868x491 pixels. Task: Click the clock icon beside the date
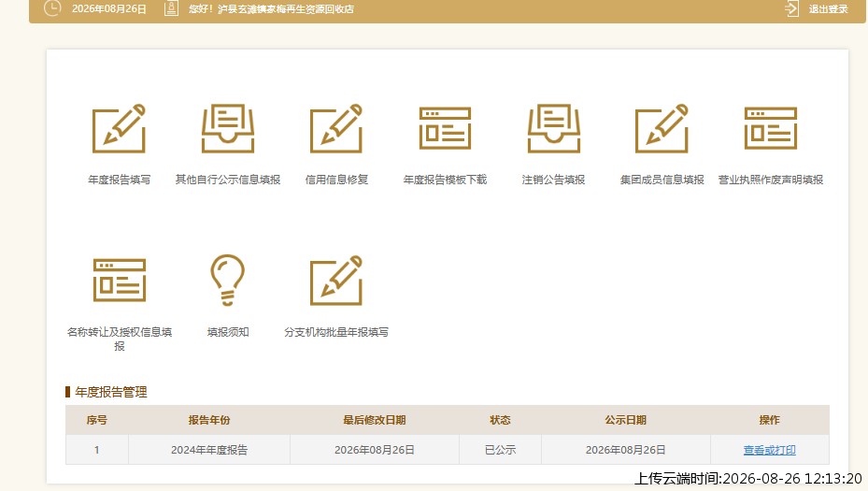[x=52, y=8]
